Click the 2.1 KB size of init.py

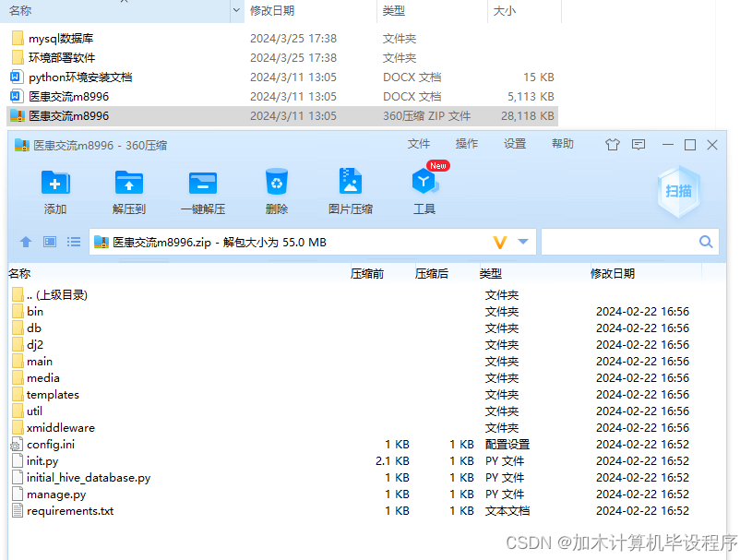pos(392,461)
